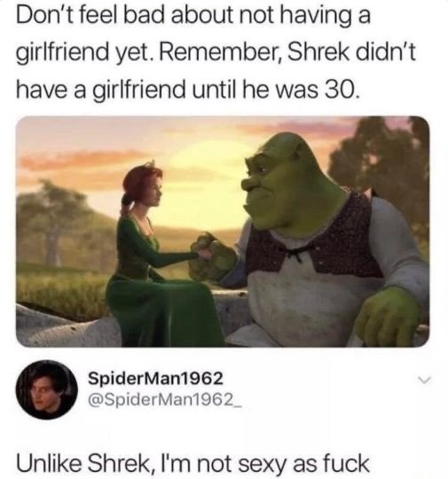
Task: Open the SpiderMan1962 display name link
Action: tap(155, 378)
